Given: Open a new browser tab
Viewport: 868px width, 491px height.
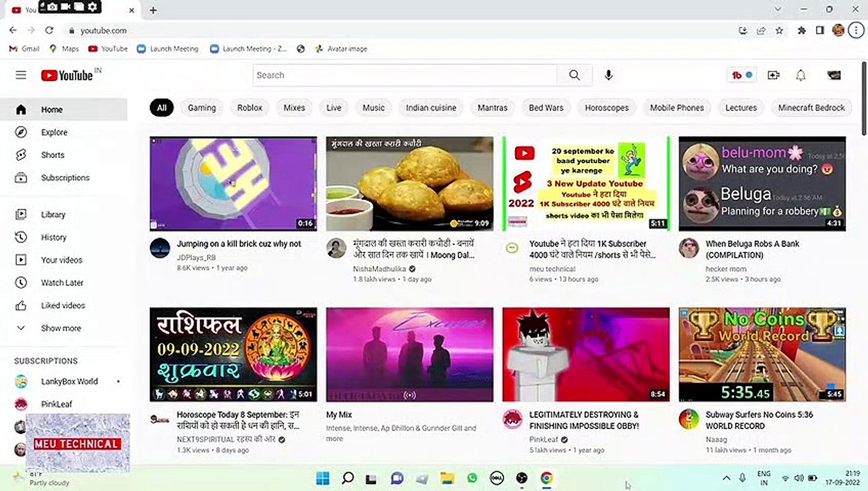Looking at the screenshot, I should [x=153, y=10].
